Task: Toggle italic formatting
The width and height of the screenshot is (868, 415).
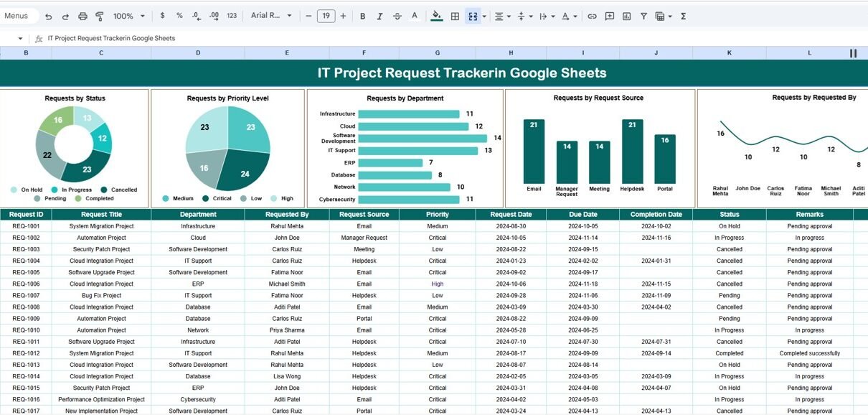Action: (x=379, y=16)
